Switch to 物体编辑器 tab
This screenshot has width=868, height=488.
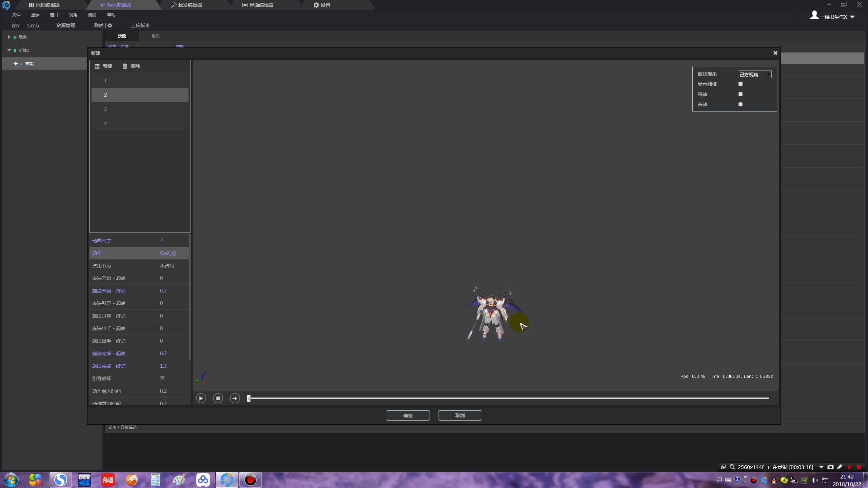coord(116,5)
